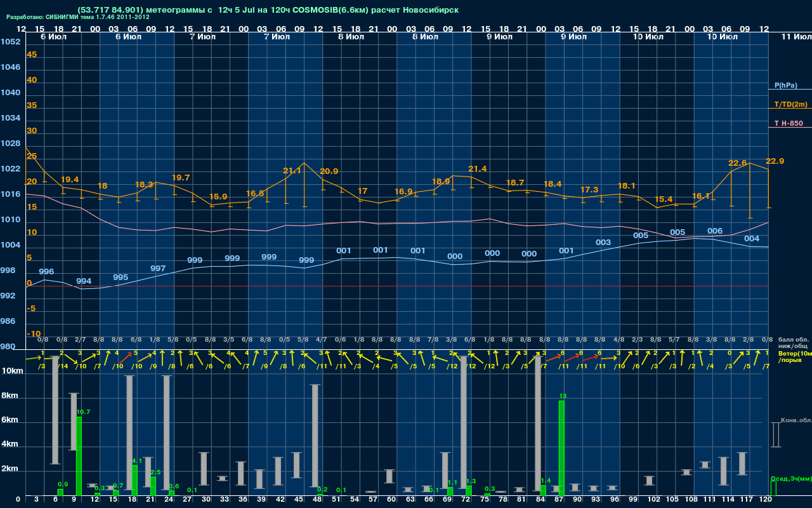Click the 1052 pressure axis label
The width and height of the screenshot is (812, 508).
pos(10,42)
